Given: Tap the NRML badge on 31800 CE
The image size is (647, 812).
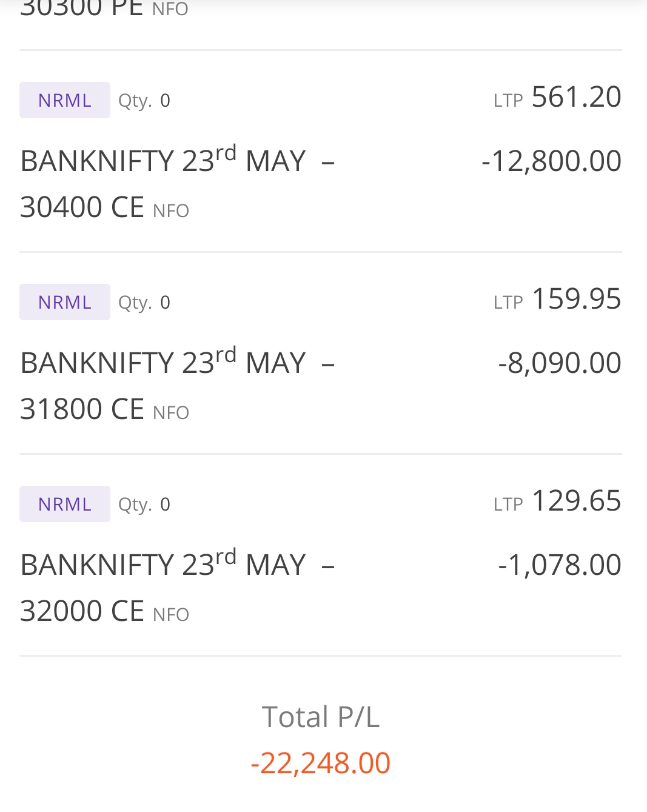Looking at the screenshot, I should click(65, 302).
